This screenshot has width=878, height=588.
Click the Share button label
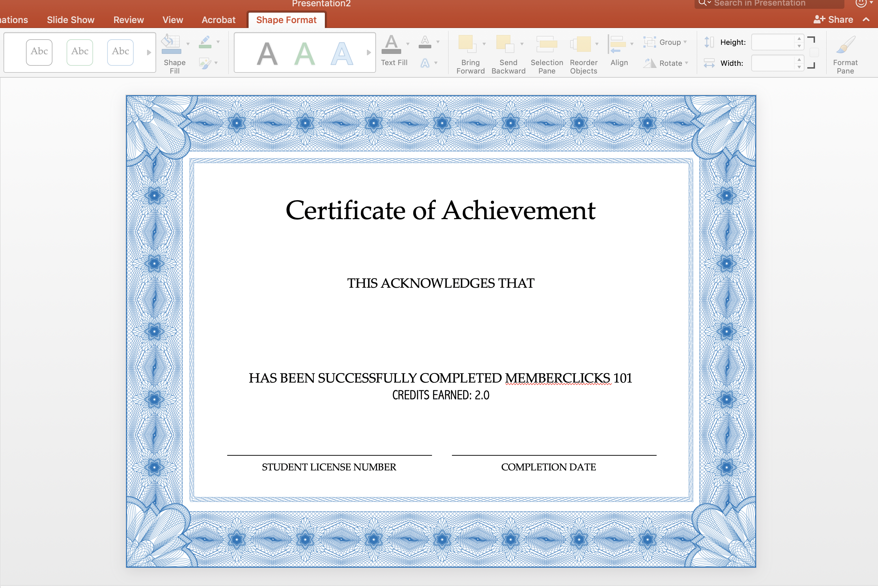[841, 20]
